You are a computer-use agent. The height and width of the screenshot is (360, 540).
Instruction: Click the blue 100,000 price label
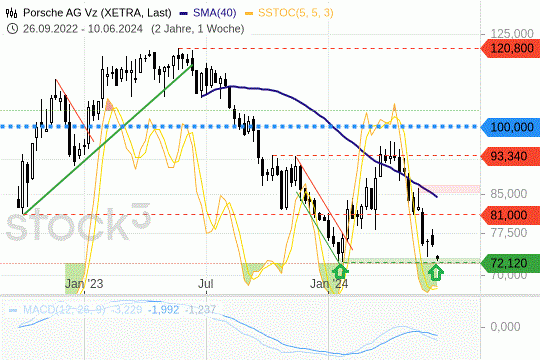(x=510, y=127)
